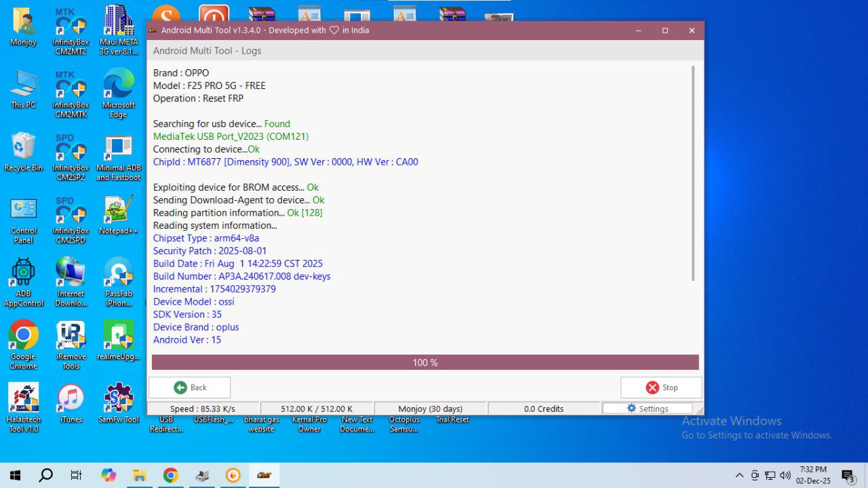Open network icon in system tray
Viewport: 868px width, 488px height.
click(770, 475)
